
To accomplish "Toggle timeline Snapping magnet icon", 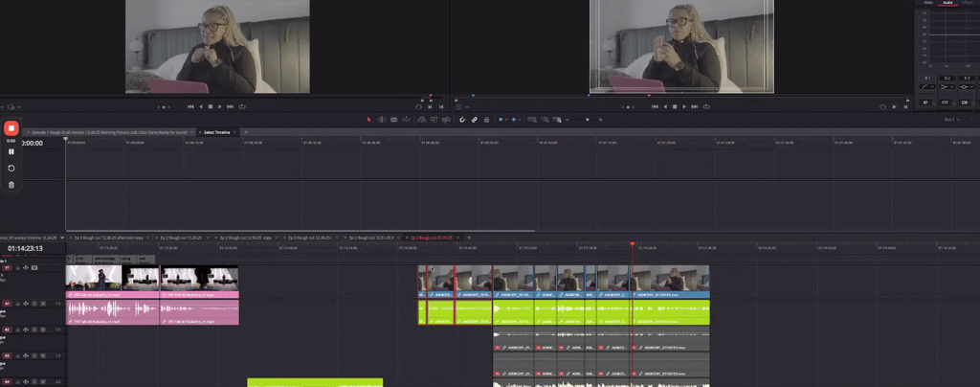I will (x=462, y=120).
